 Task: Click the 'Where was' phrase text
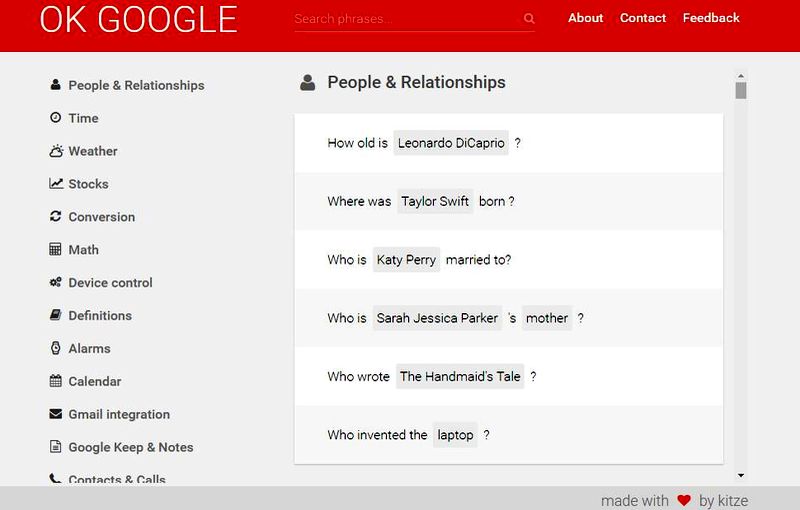tap(359, 201)
